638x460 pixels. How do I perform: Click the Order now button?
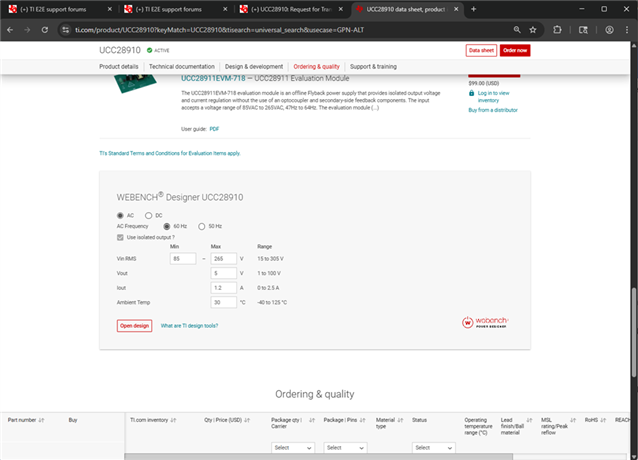click(x=515, y=50)
